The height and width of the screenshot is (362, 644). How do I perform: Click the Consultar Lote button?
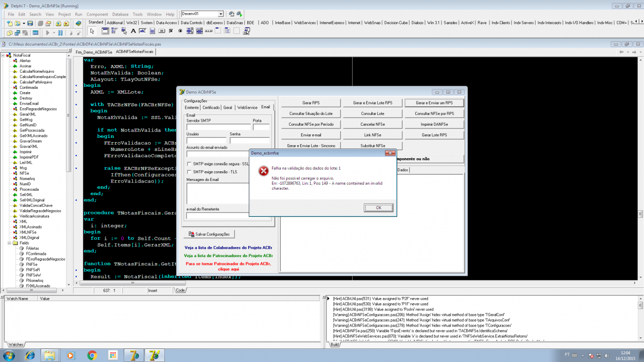click(373, 114)
